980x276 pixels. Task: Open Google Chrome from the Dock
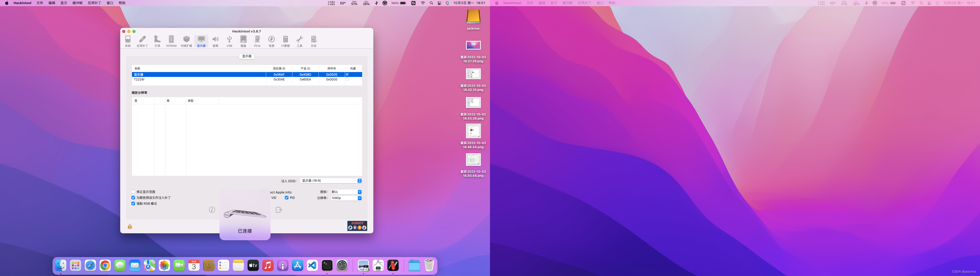105,265
